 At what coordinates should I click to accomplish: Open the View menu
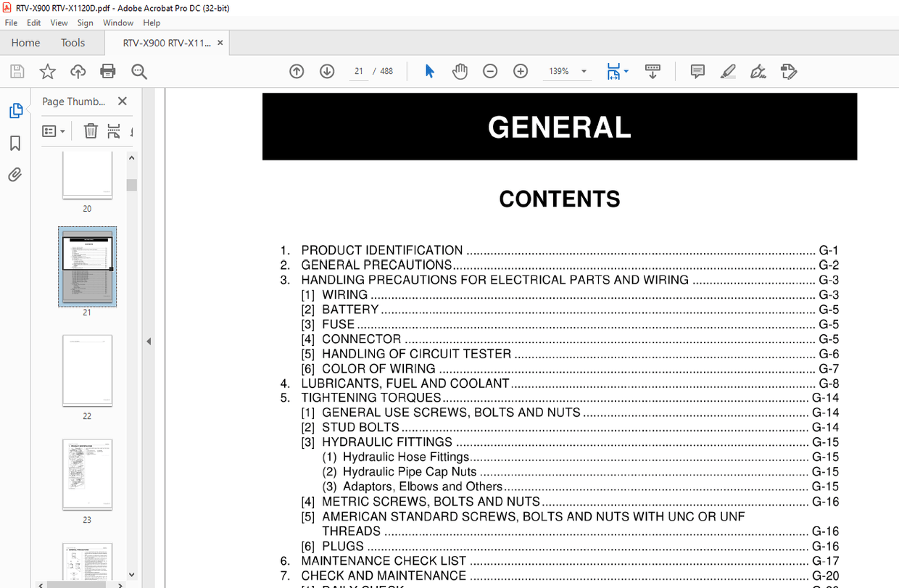point(59,22)
